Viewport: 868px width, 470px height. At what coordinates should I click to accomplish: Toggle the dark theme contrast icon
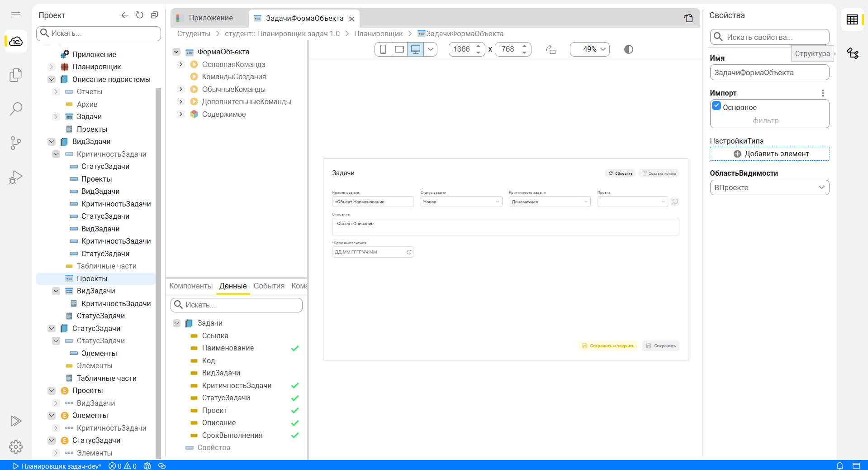click(628, 49)
